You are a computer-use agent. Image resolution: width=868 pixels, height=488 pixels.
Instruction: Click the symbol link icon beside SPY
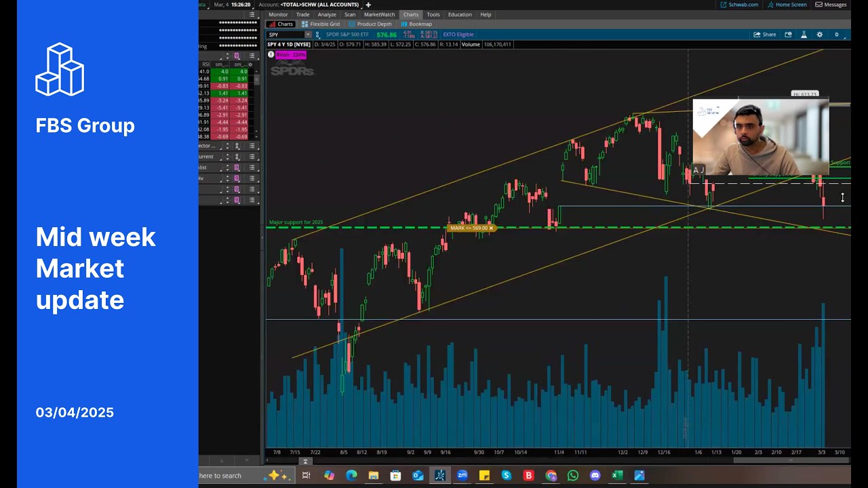[318, 35]
